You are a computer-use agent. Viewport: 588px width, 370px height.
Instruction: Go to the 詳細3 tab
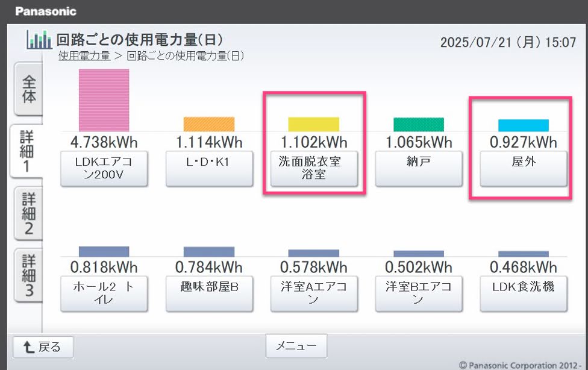pos(29,276)
